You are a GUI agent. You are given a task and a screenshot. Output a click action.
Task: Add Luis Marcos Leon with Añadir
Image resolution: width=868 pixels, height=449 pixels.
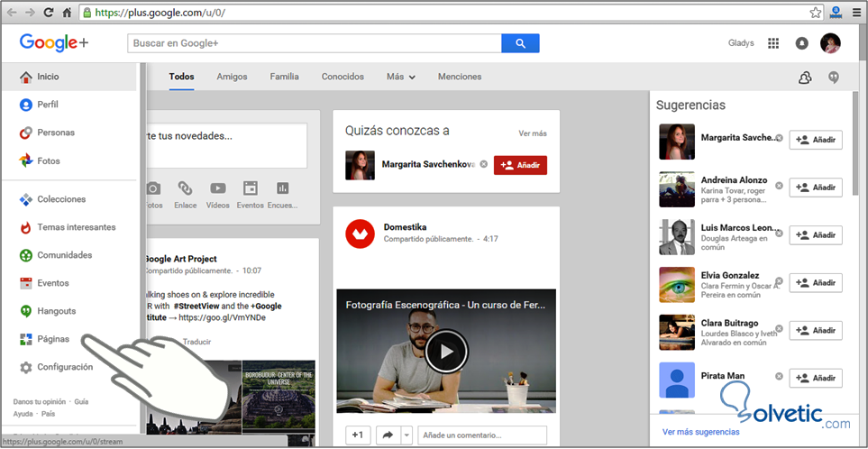pyautogui.click(x=816, y=235)
